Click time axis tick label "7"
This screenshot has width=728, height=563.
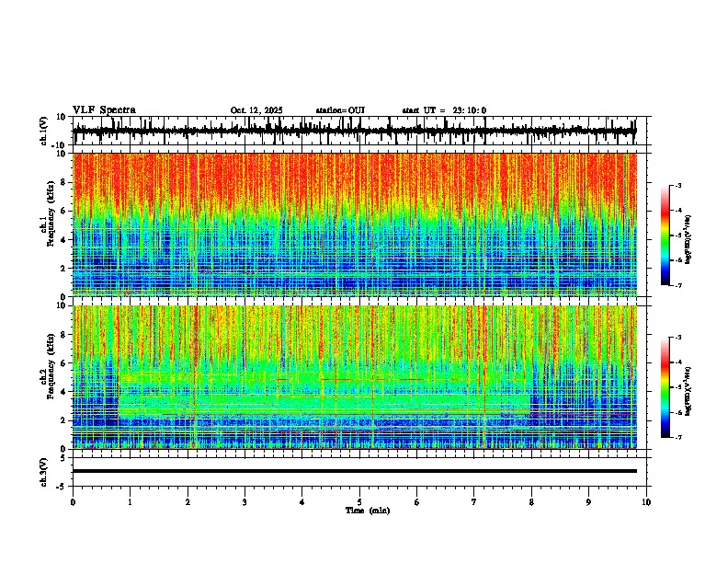pos(474,502)
